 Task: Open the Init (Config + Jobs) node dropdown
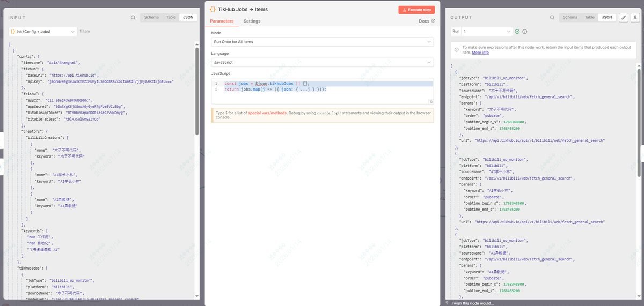pos(43,32)
